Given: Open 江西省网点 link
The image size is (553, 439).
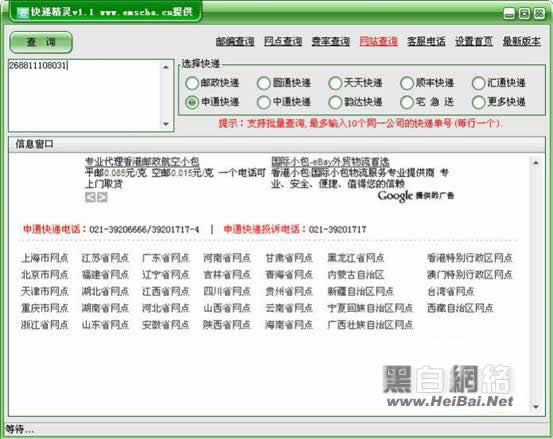Looking at the screenshot, I should point(166,291).
